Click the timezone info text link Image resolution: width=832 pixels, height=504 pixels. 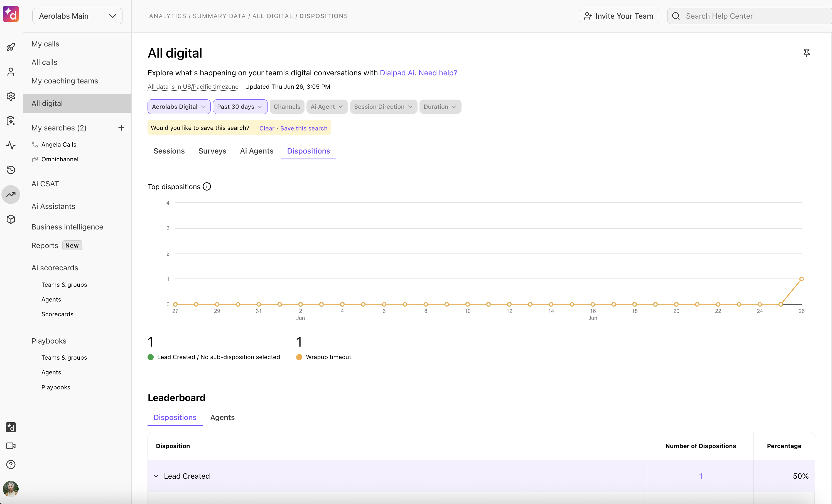(193, 87)
